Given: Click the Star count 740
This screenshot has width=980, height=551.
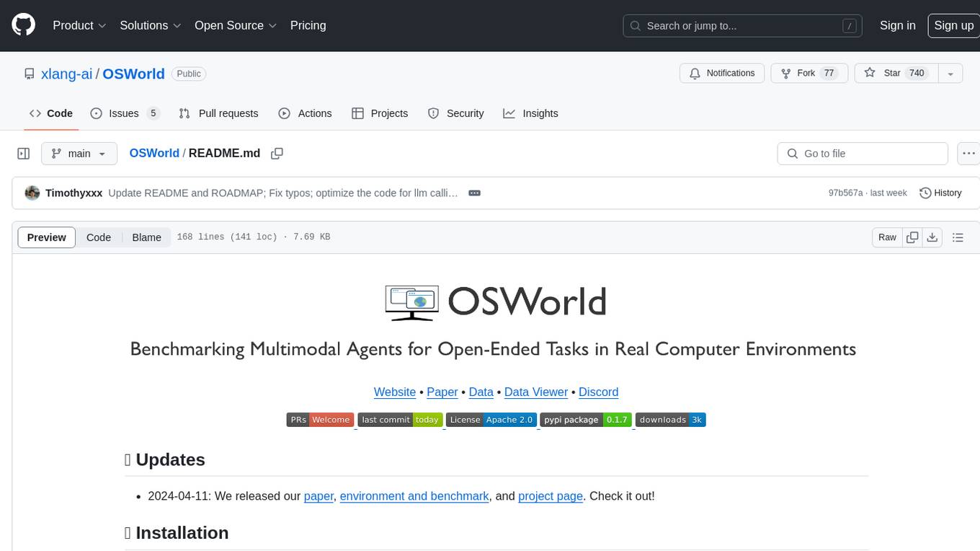Looking at the screenshot, I should pyautogui.click(x=917, y=73).
